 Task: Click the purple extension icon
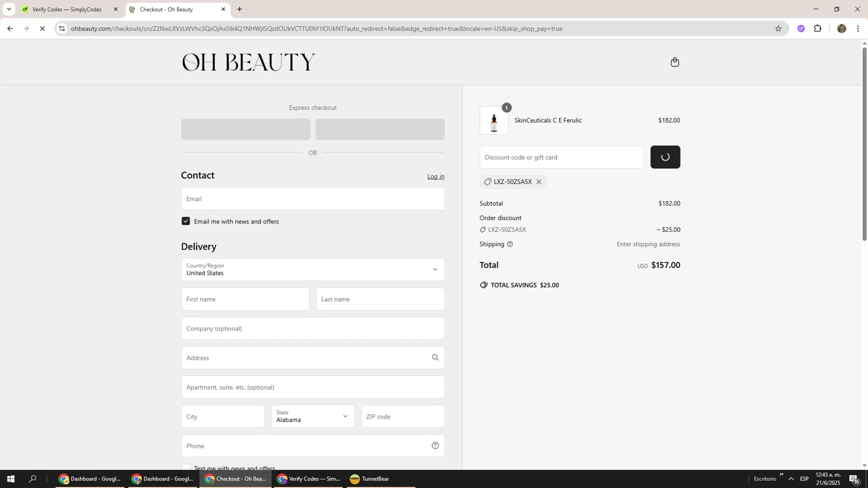pyautogui.click(x=801, y=28)
